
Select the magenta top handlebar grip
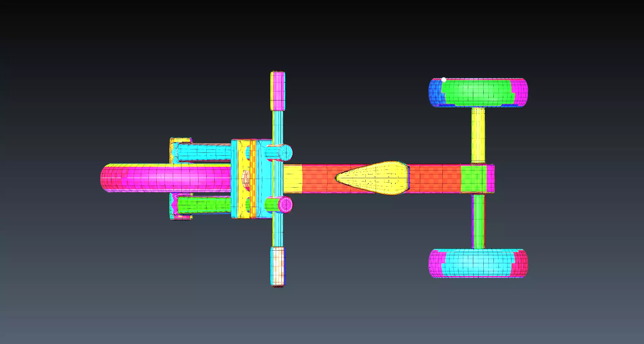[278, 91]
